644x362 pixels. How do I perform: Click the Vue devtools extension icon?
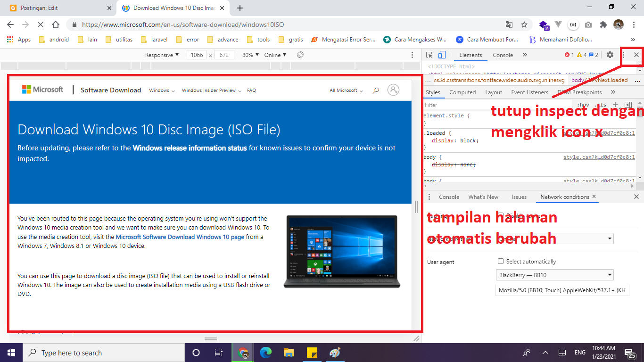pyautogui.click(x=559, y=24)
